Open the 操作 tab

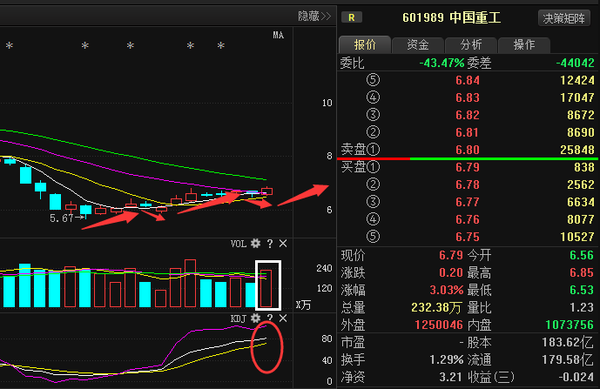pyautogui.click(x=524, y=45)
